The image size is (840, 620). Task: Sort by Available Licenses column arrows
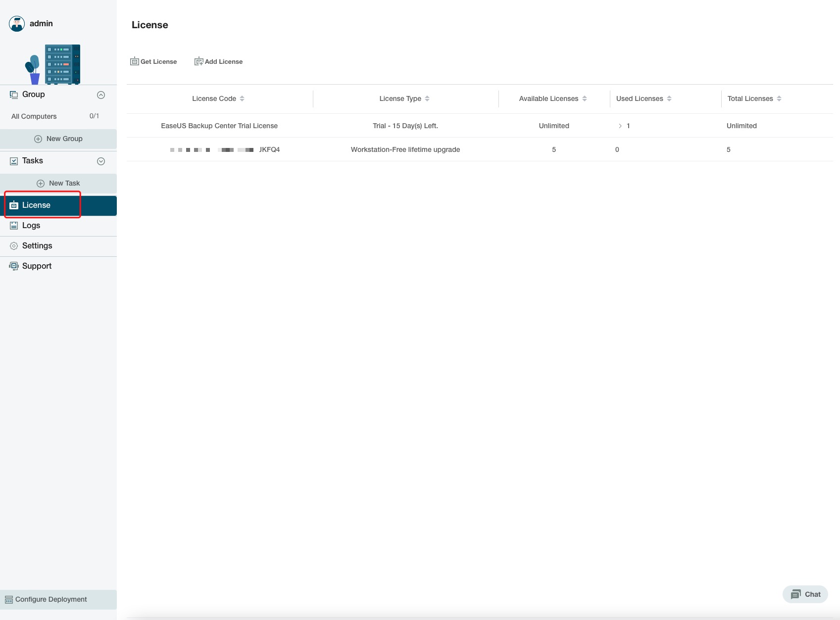click(585, 98)
